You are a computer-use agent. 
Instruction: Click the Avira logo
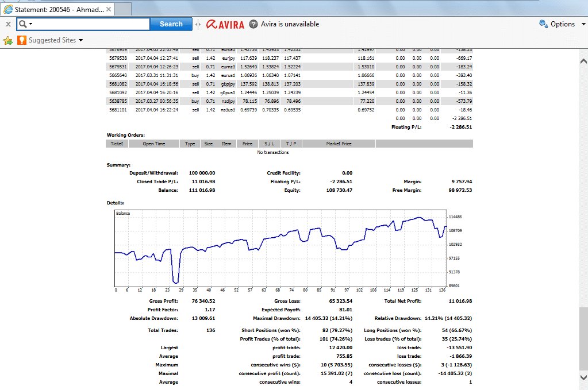[x=225, y=24]
